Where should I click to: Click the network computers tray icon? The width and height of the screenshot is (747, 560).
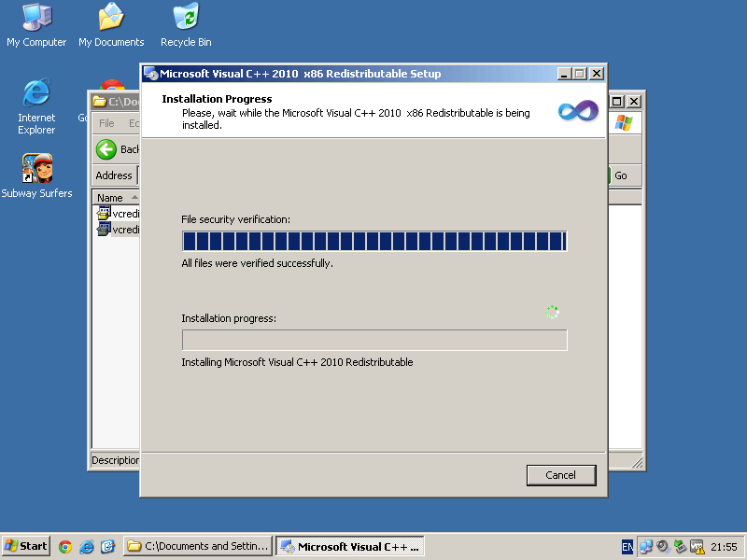tap(646, 547)
